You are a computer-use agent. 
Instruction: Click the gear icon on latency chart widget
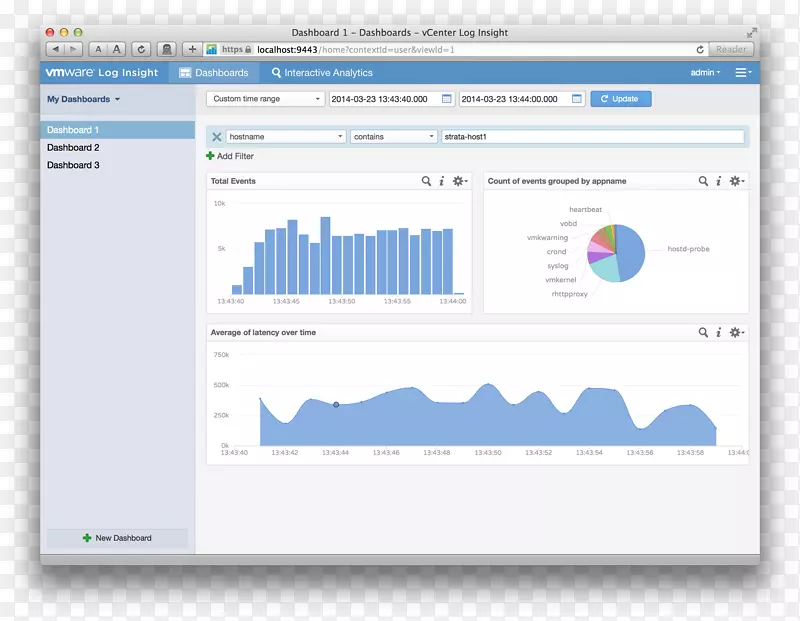735,332
